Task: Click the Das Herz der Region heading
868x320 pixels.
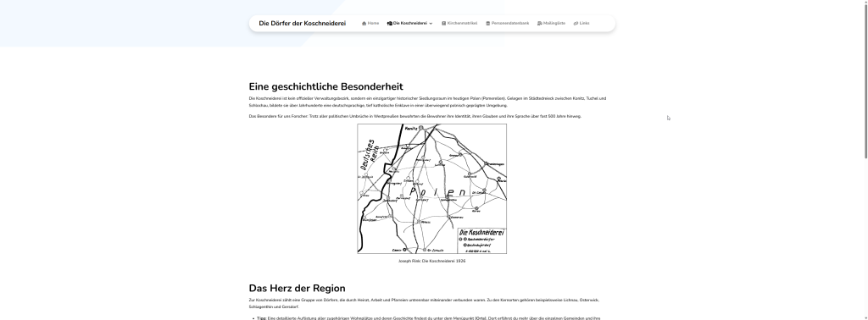Action: (297, 289)
